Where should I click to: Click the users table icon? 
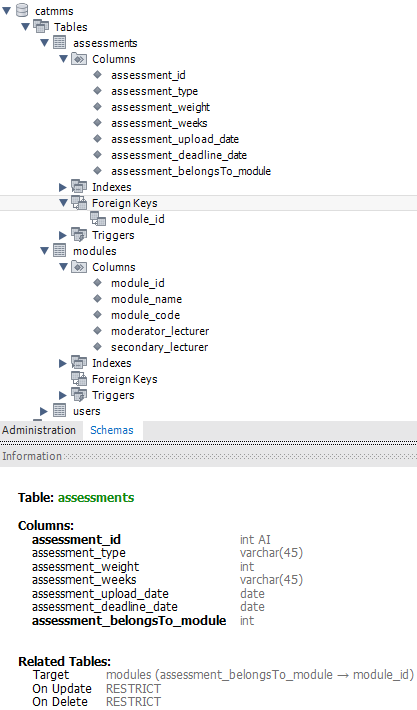click(x=60, y=410)
